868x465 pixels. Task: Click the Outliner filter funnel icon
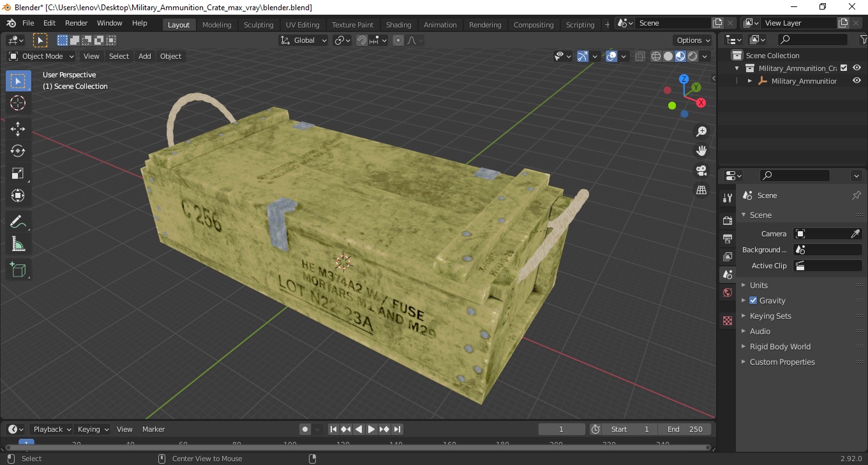pyautogui.click(x=864, y=40)
